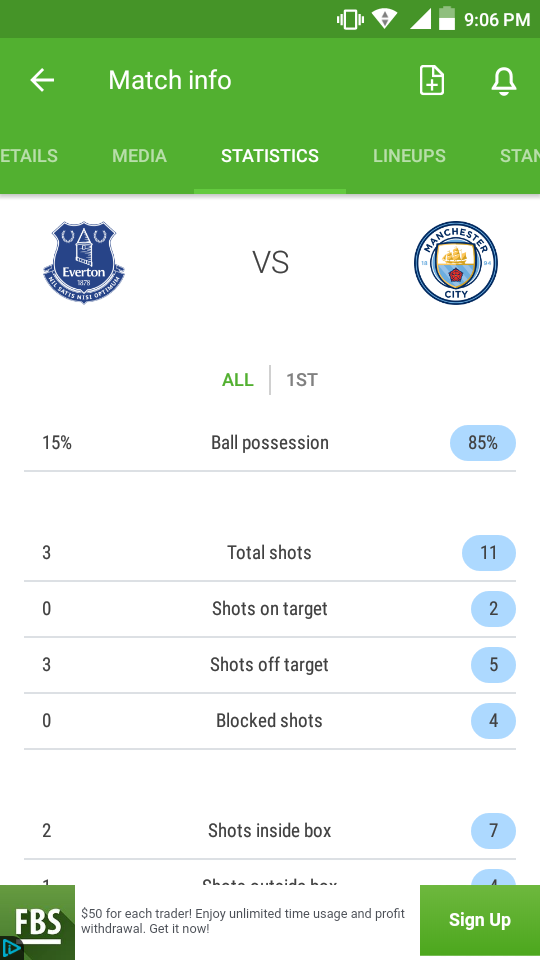Open the partially visible DETAILS tab
The height and width of the screenshot is (960, 540).
[29, 156]
